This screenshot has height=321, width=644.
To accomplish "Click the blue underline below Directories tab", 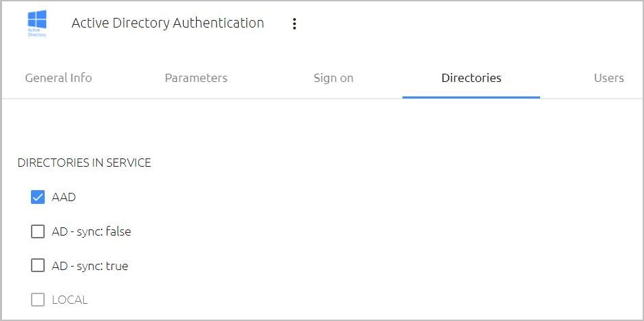I will (x=471, y=97).
